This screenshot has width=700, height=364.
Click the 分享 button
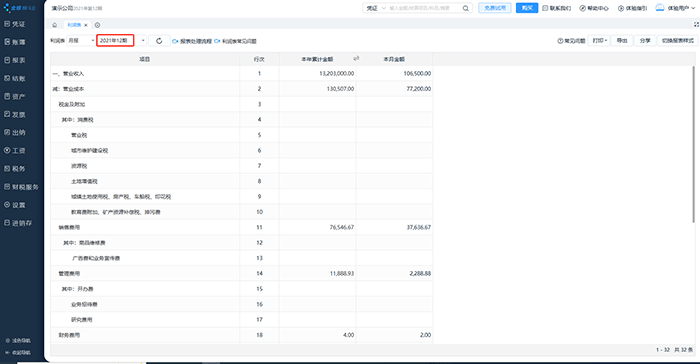(x=645, y=41)
